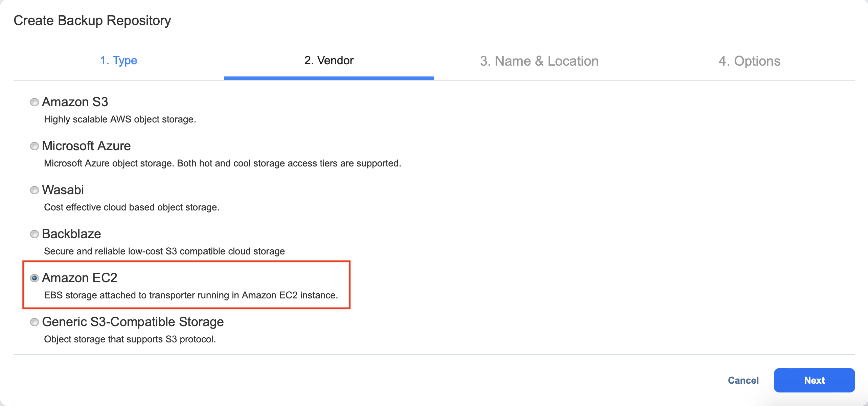Screen dimensions: 868x406
Task: Click the blue Next button
Action: 814,380
